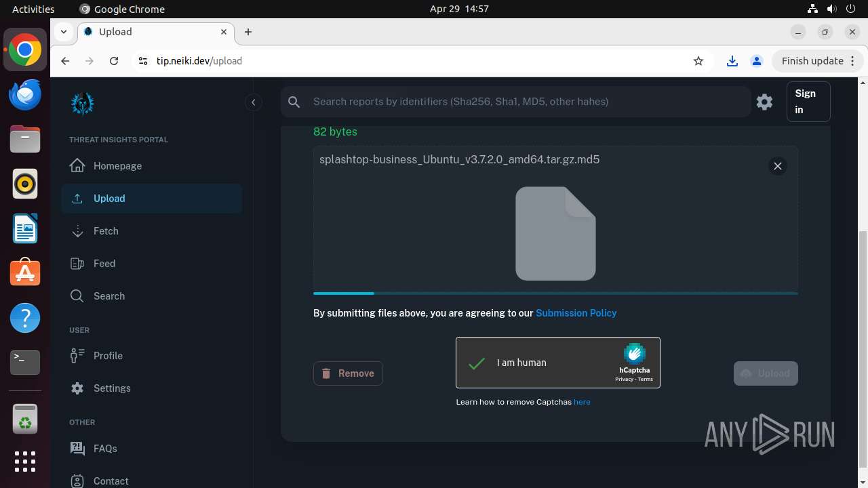868x488 pixels.
Task: Launch Terminal from the dock
Action: (25, 363)
